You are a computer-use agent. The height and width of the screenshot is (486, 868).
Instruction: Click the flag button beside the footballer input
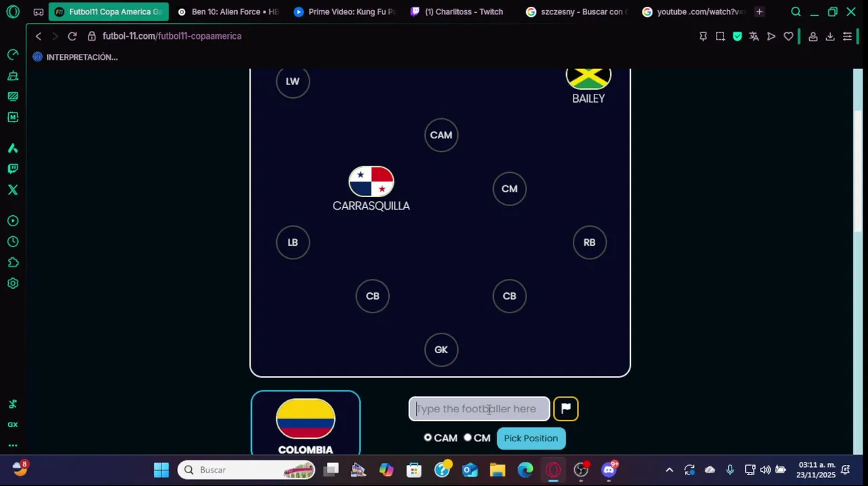coord(566,408)
